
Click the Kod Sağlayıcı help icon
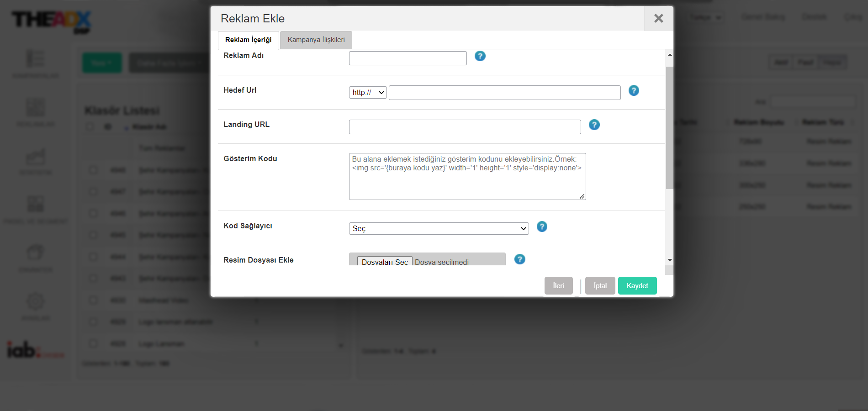tap(542, 227)
